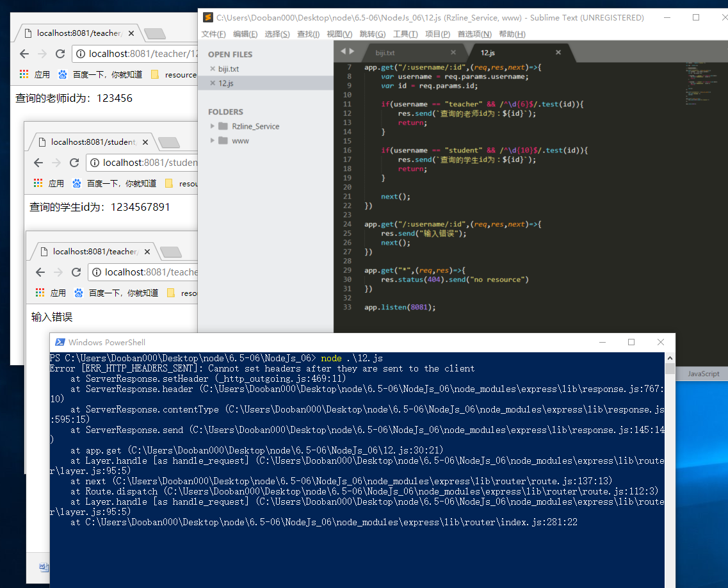The image size is (728, 588).
Task: Click forward arrow in top teacher browser window
Action: (x=42, y=54)
